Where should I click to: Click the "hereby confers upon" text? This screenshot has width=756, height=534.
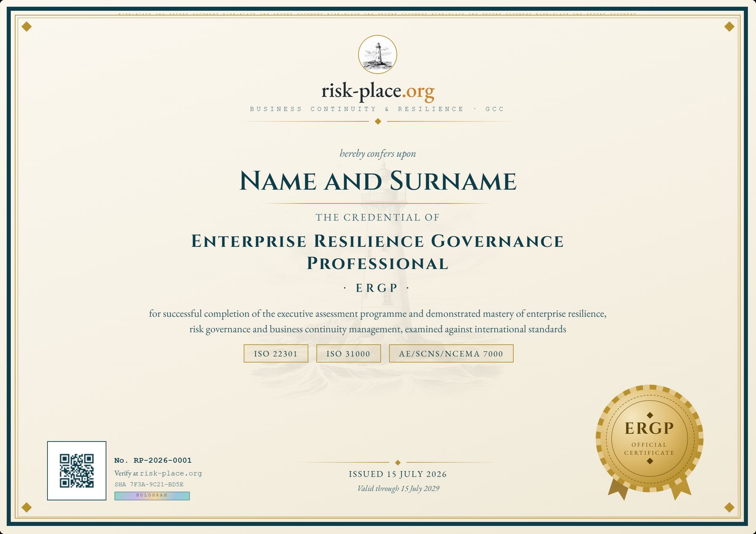[x=378, y=153]
